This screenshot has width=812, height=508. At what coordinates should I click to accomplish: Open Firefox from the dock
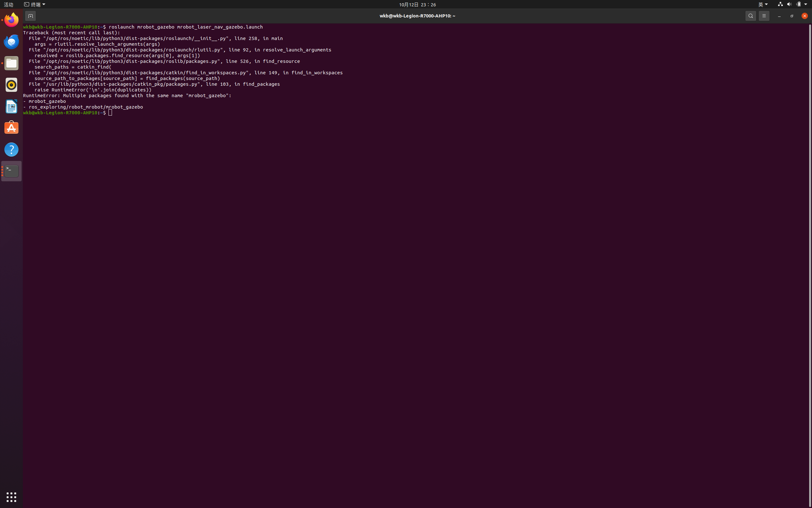pos(11,20)
